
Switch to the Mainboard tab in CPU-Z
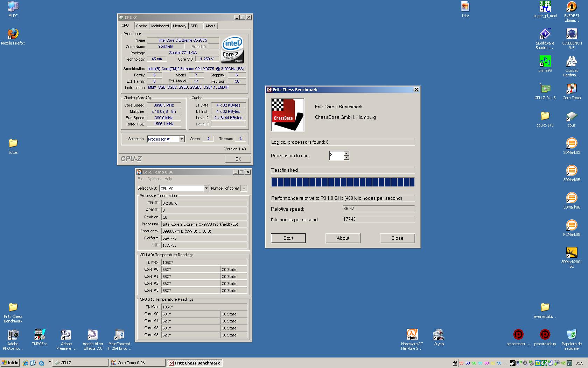click(x=160, y=26)
